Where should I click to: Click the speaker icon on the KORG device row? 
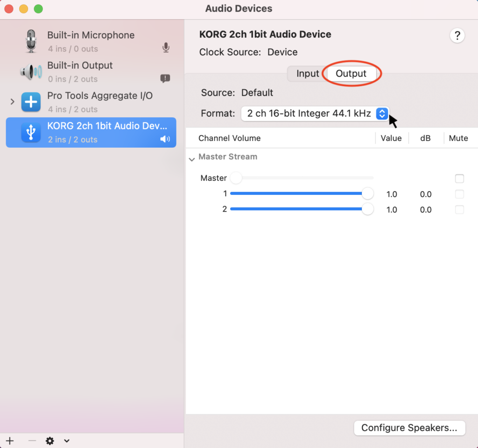(165, 139)
